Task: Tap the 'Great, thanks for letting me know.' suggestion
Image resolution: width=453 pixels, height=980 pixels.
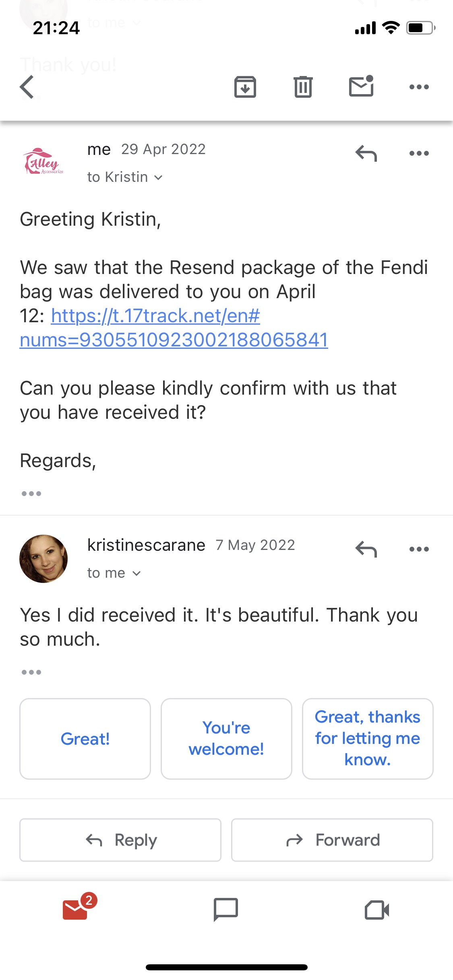Action: pos(368,738)
